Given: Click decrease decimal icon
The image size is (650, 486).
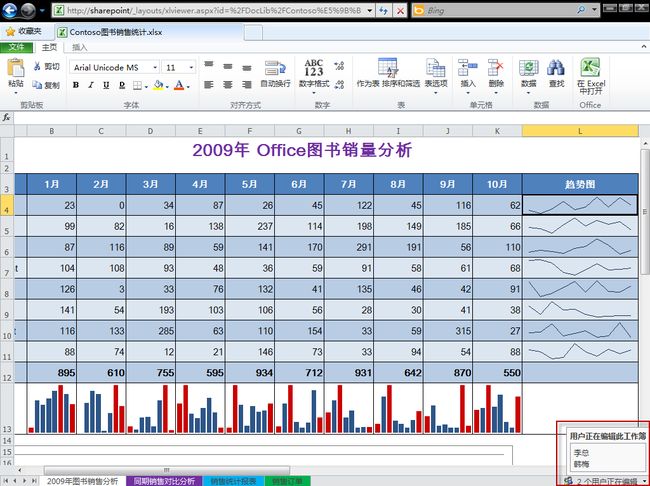Looking at the screenshot, I should coord(339,85).
